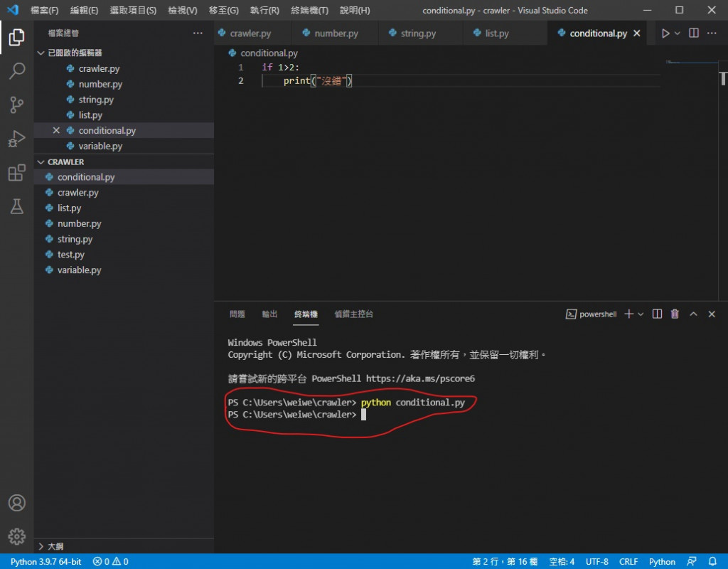Open variable.py in CRAWLER folder
728x569 pixels.
(124, 270)
